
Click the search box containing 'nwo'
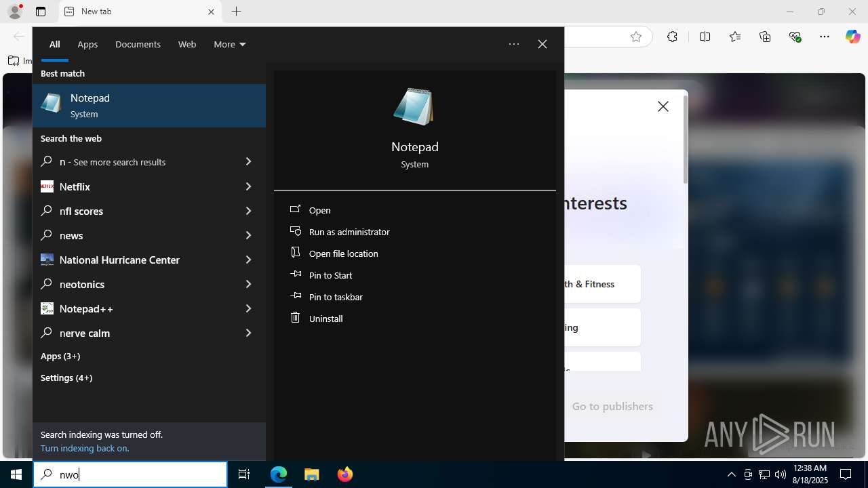point(130,474)
